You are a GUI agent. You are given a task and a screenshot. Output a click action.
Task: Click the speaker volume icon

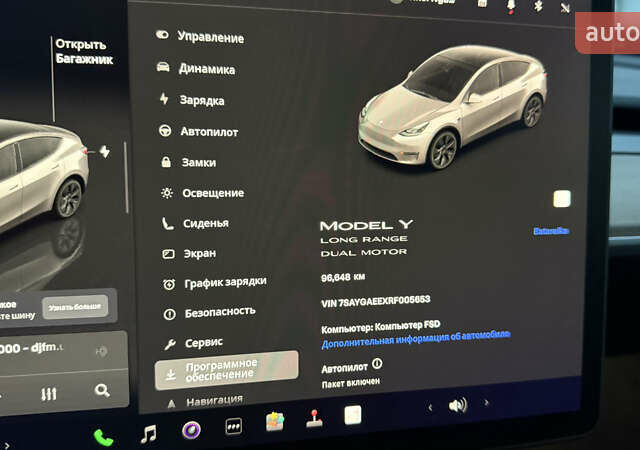(x=458, y=405)
